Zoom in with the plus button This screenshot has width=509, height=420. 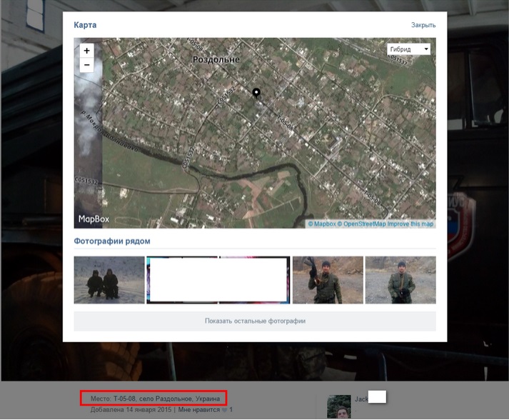tap(86, 51)
